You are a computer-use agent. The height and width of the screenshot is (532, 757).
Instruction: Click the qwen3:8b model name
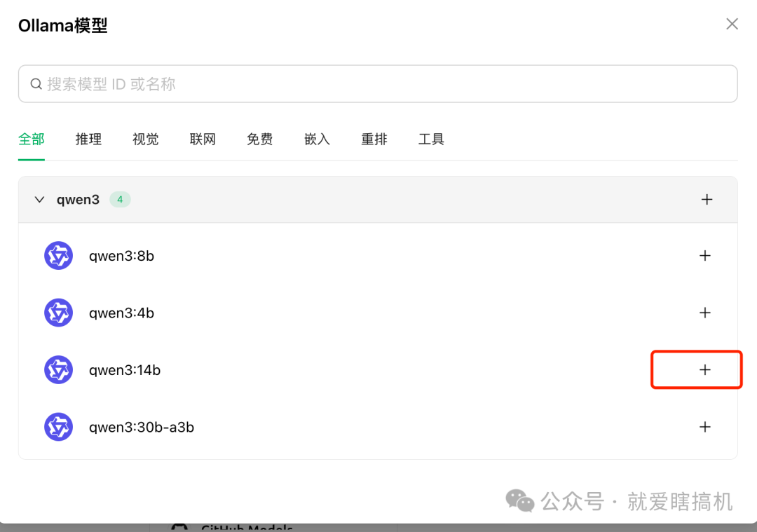(122, 256)
